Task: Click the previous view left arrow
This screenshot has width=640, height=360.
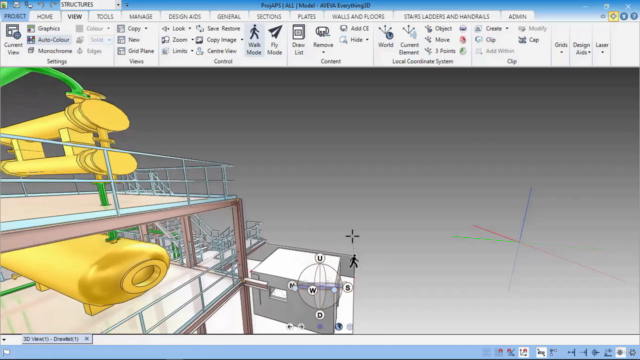Action: (290, 327)
